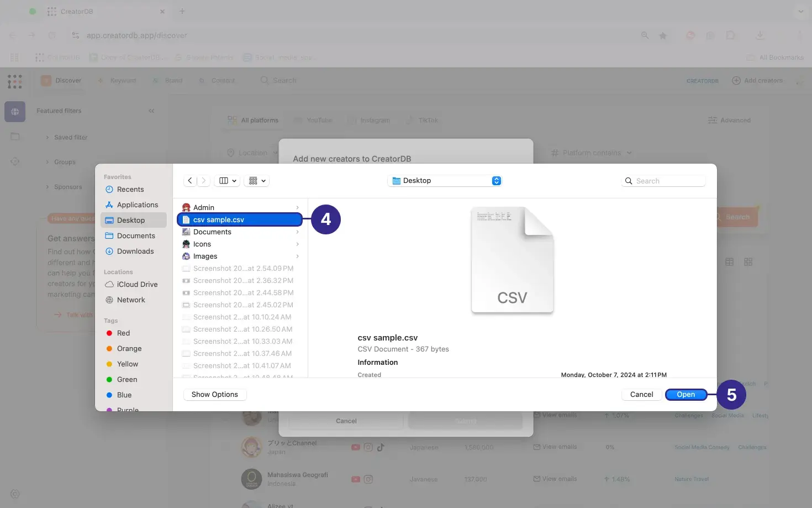The image size is (812, 508).
Task: Switch to Brand tab in CreatorDB
Action: pyautogui.click(x=168, y=81)
